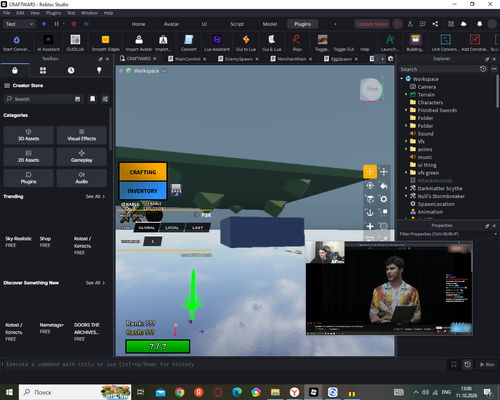Screen dimensions: 500x400
Task: Open notifications bell in top bar
Action: tap(479, 24)
